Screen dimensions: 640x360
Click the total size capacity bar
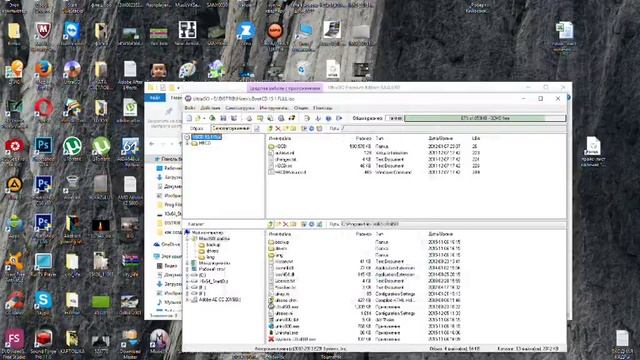point(485,118)
